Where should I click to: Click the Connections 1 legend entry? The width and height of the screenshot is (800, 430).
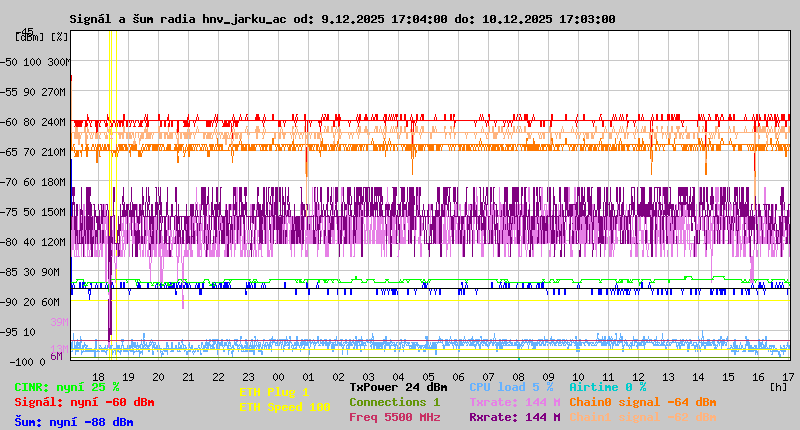[394, 402]
